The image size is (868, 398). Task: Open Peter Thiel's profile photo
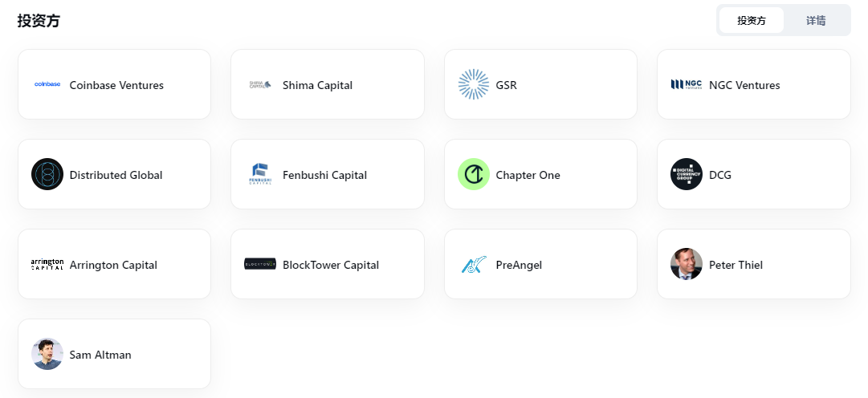[687, 264]
